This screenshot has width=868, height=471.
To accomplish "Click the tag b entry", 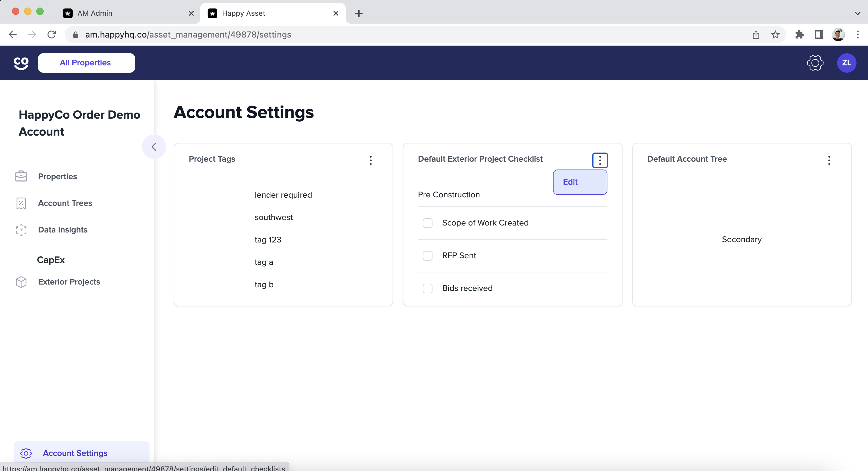I will [264, 285].
